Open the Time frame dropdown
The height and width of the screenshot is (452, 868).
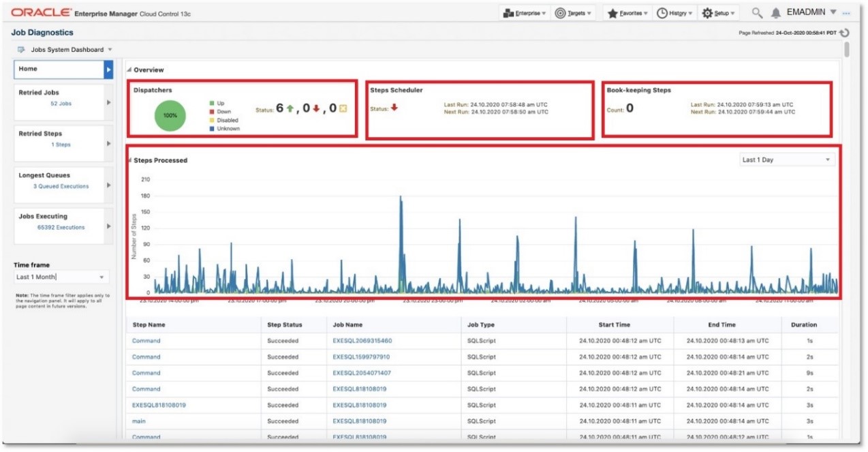pos(61,277)
